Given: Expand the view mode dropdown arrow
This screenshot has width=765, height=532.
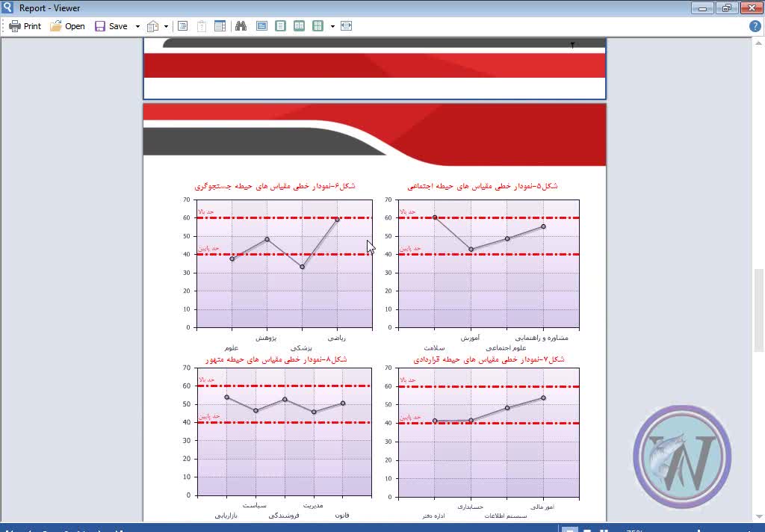Looking at the screenshot, I should click(332, 26).
